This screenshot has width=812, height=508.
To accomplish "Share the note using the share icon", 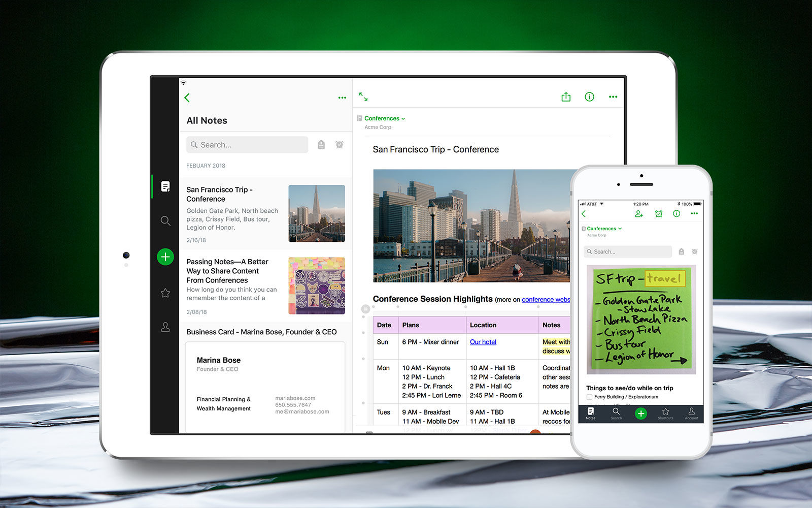I will pos(566,97).
